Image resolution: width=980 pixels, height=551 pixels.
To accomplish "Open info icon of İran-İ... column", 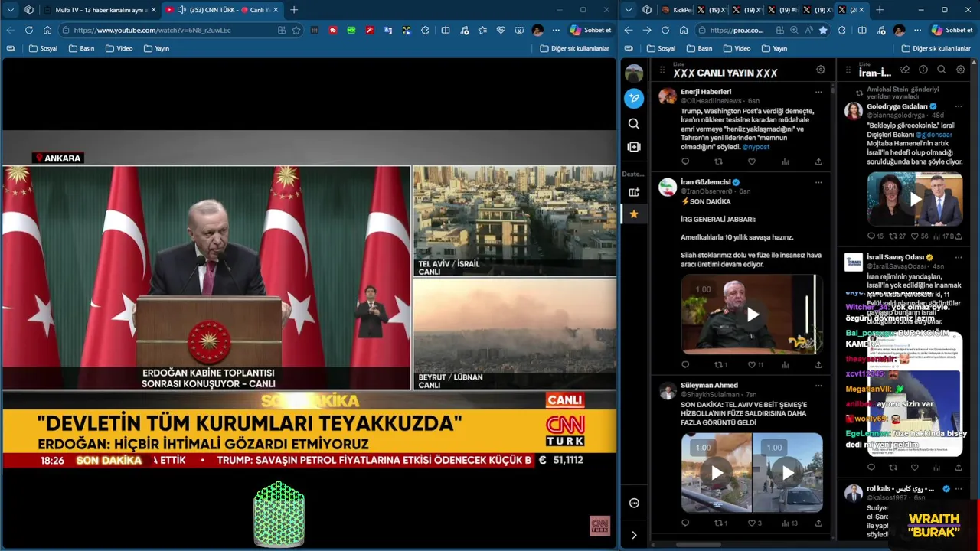I will pyautogui.click(x=923, y=70).
